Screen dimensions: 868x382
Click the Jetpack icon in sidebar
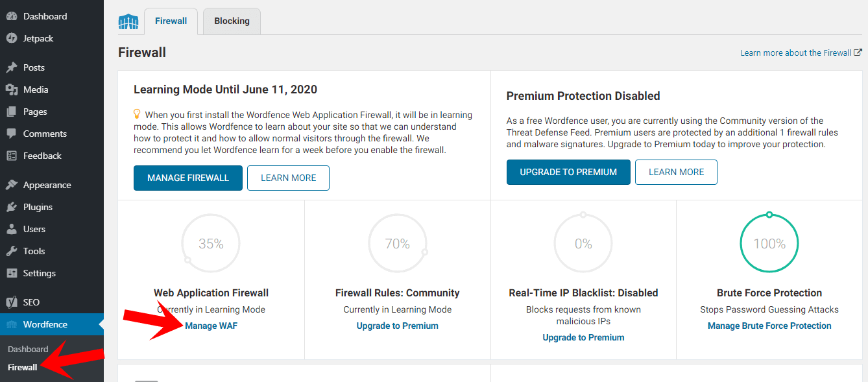point(11,38)
